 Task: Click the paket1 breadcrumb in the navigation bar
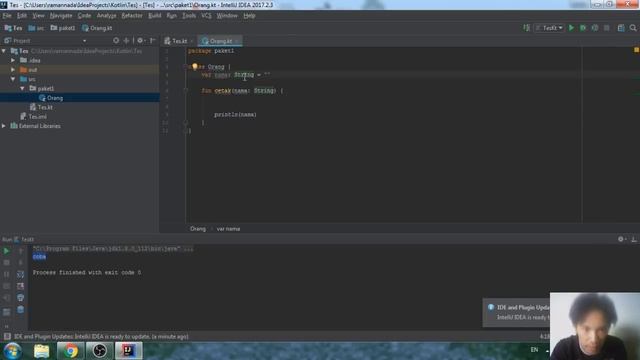point(63,28)
